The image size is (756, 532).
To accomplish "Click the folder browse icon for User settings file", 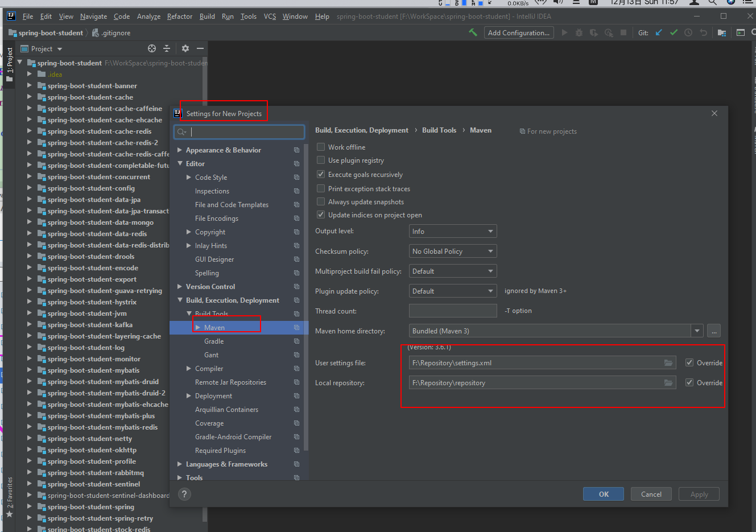I will pyautogui.click(x=668, y=362).
